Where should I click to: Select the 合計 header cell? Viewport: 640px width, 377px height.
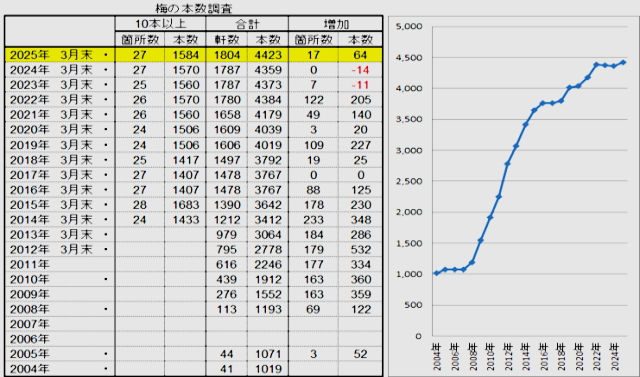tap(247, 24)
